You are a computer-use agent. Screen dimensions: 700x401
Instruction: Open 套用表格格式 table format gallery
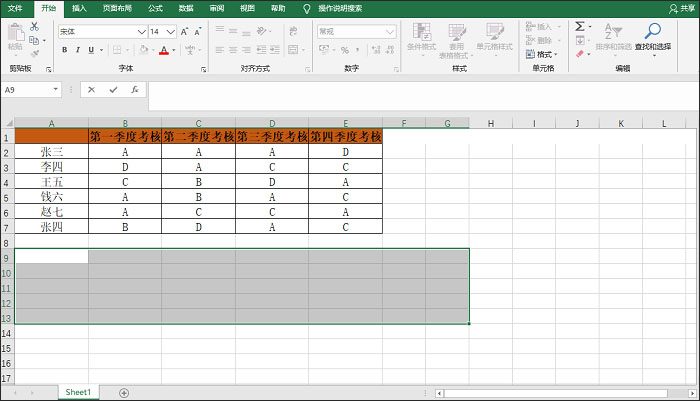456,41
